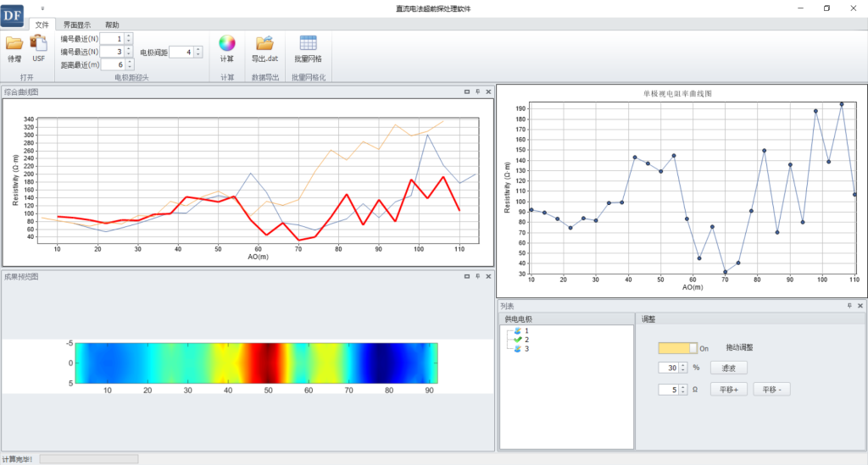Click the 导出.dat export folder icon
The height and width of the screenshot is (465, 868).
264,43
